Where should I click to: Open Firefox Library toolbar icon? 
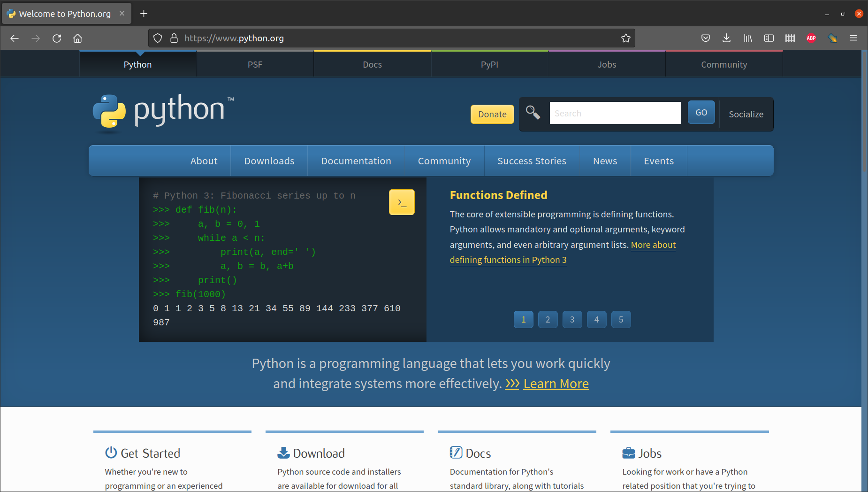click(748, 38)
